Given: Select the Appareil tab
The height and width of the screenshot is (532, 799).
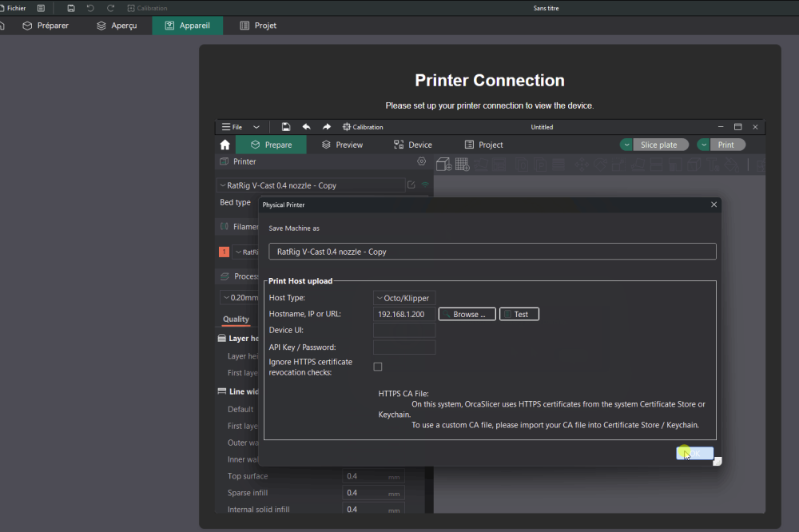Looking at the screenshot, I should [x=188, y=26].
